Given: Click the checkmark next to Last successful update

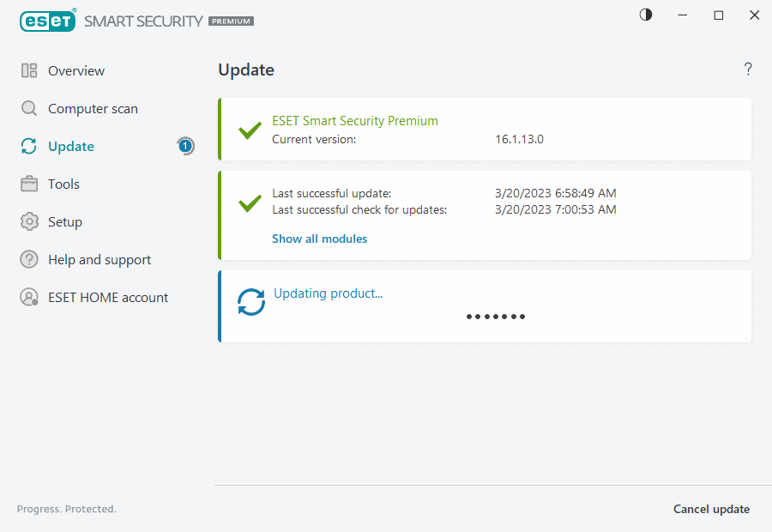Looking at the screenshot, I should (x=250, y=203).
